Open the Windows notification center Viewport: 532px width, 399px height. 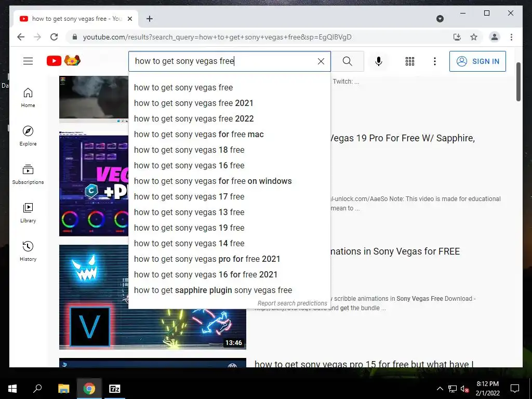(x=515, y=389)
